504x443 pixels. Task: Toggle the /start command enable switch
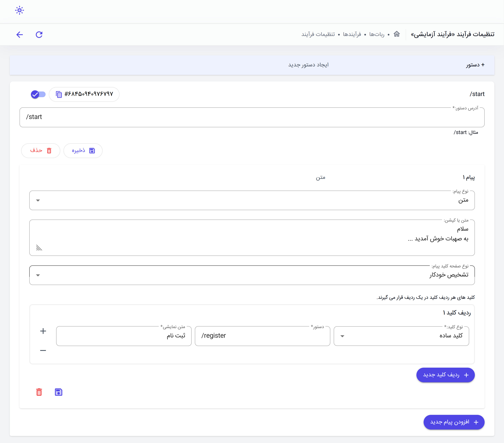pos(38,94)
